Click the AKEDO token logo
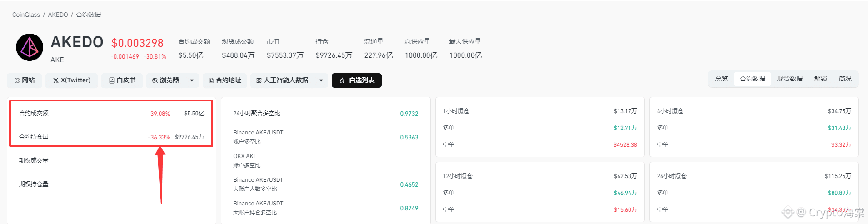The width and height of the screenshot is (868, 224). [30, 47]
